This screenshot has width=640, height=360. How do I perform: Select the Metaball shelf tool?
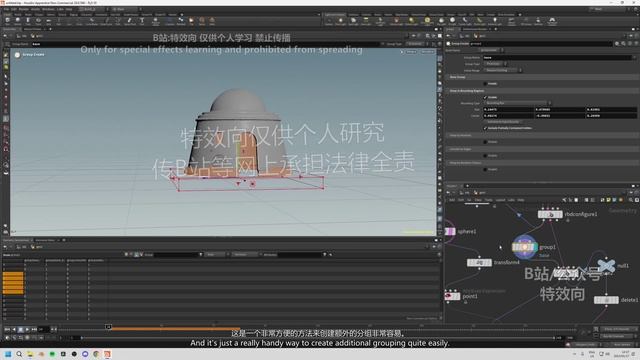181,20
